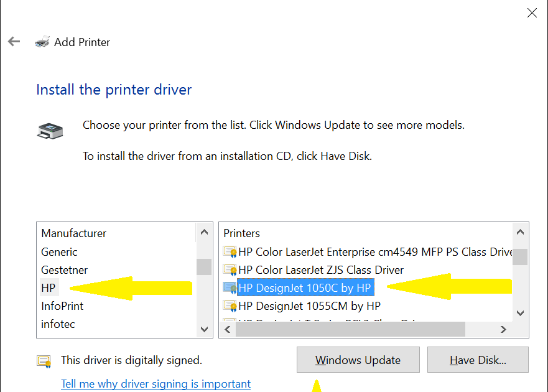Choose HP Color LaserJet ZJS Class Driver
Image resolution: width=548 pixels, height=392 pixels.
pyautogui.click(x=321, y=270)
